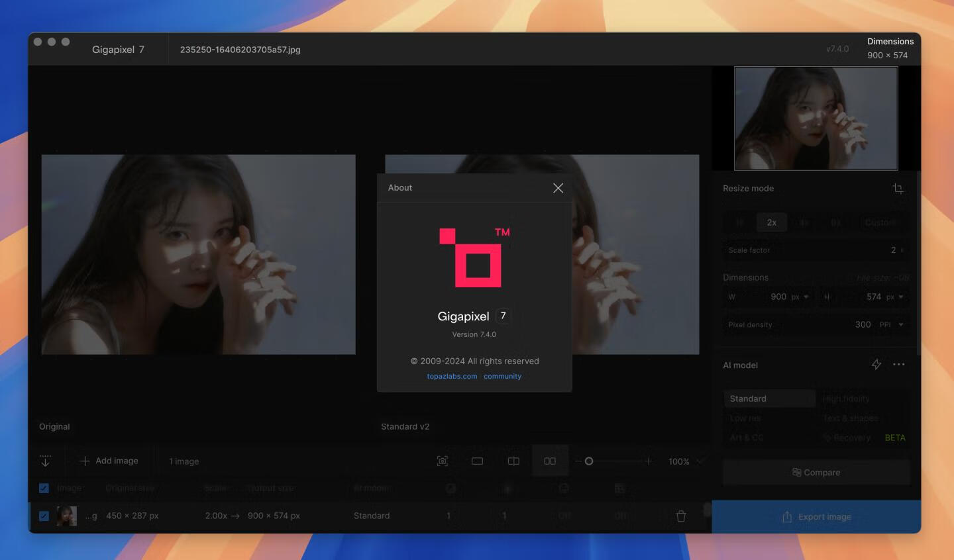954x560 pixels.
Task: Click the lightning bolt icon beside AI model
Action: (876, 364)
